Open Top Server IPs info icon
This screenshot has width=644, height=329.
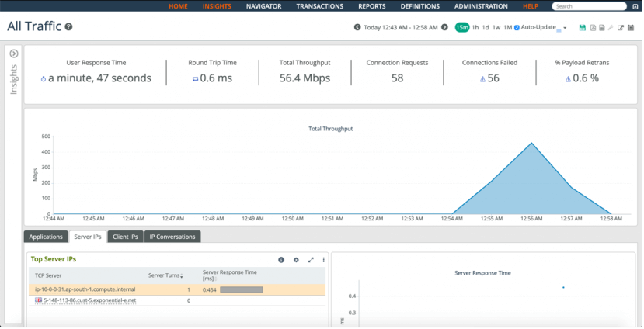click(x=281, y=260)
